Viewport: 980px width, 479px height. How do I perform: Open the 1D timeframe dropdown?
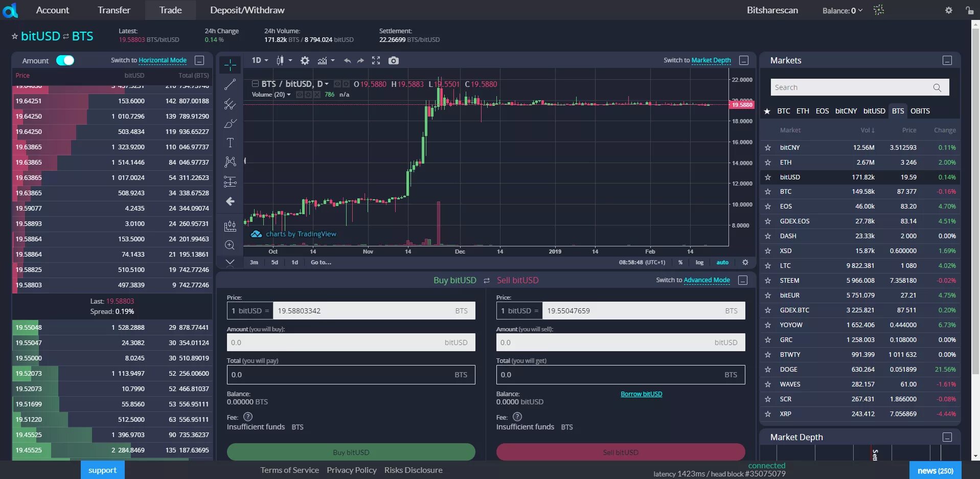(259, 60)
